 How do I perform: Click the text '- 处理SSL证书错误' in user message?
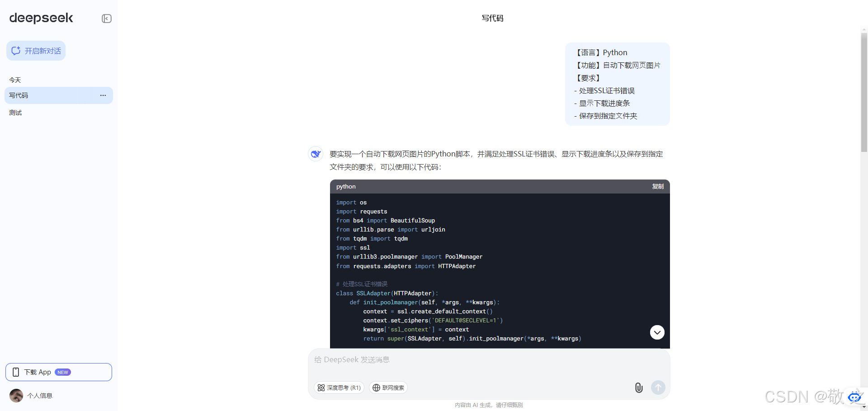coord(604,91)
